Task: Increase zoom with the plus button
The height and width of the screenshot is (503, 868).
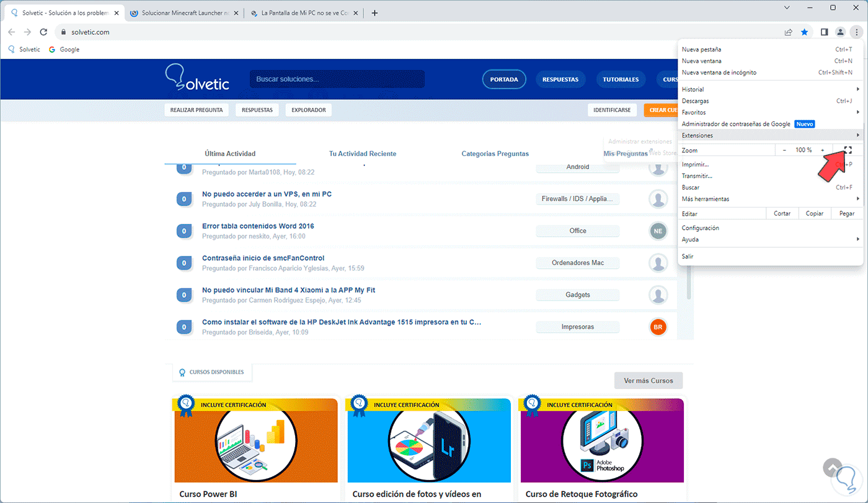Action: pos(823,150)
